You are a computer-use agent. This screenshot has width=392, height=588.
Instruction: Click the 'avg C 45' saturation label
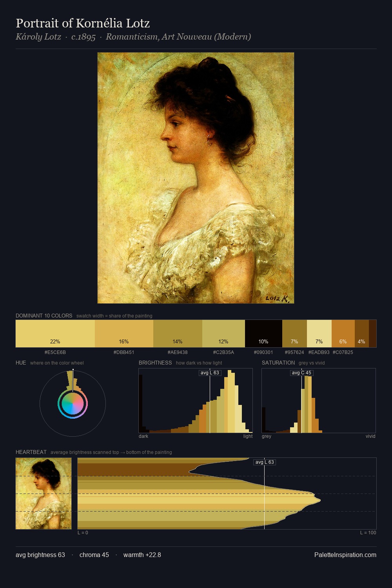point(301,373)
